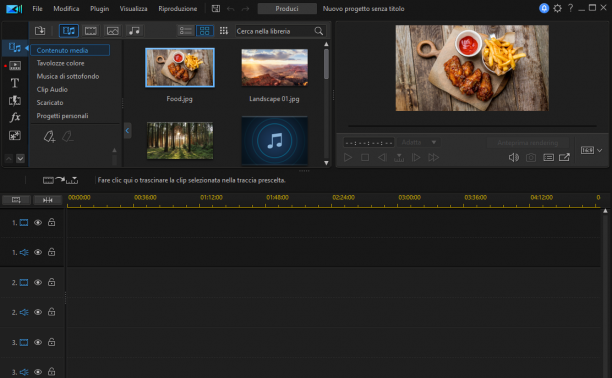Click timeline ruler at 01:12:00
This screenshot has width=612, height=378.
211,198
